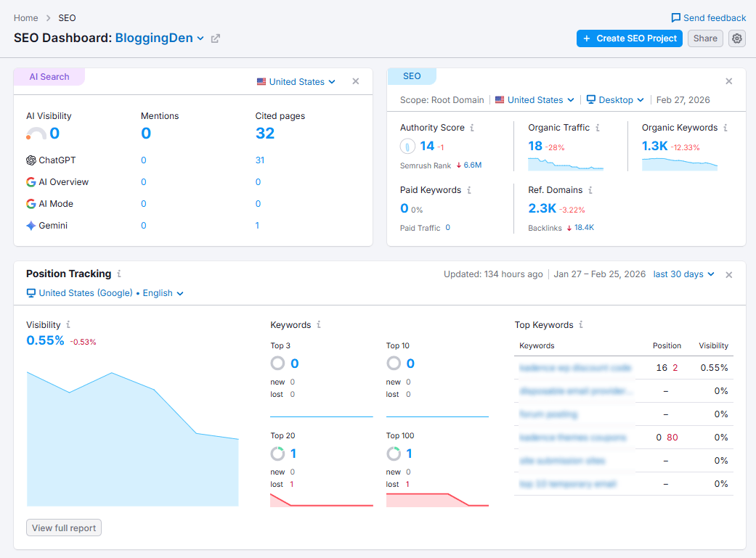The height and width of the screenshot is (558, 756).
Task: Click Top 100 trend chart
Action: pyautogui.click(x=437, y=500)
